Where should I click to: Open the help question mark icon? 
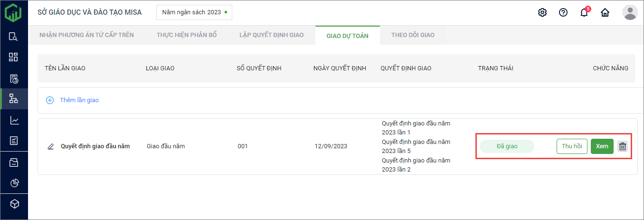pyautogui.click(x=563, y=12)
